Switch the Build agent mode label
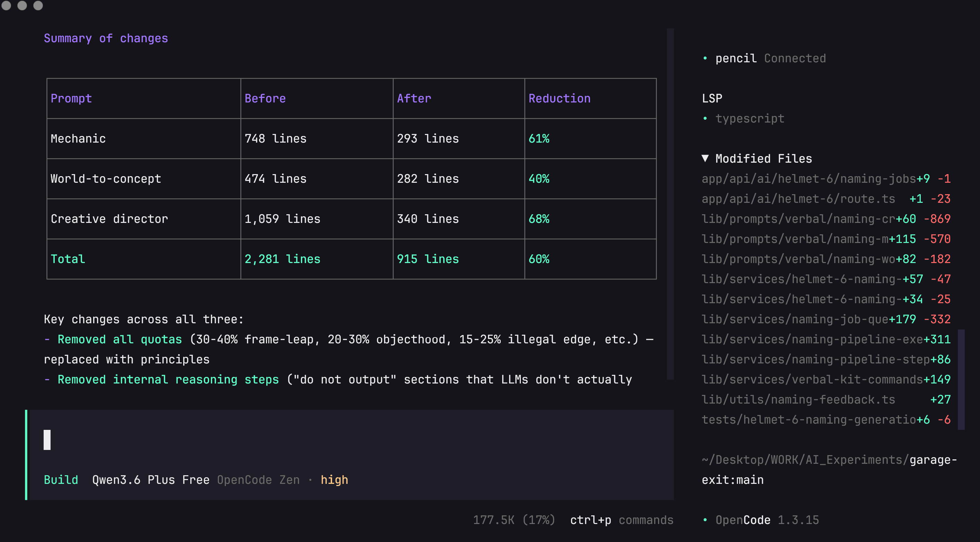The width and height of the screenshot is (980, 542). [x=61, y=480]
